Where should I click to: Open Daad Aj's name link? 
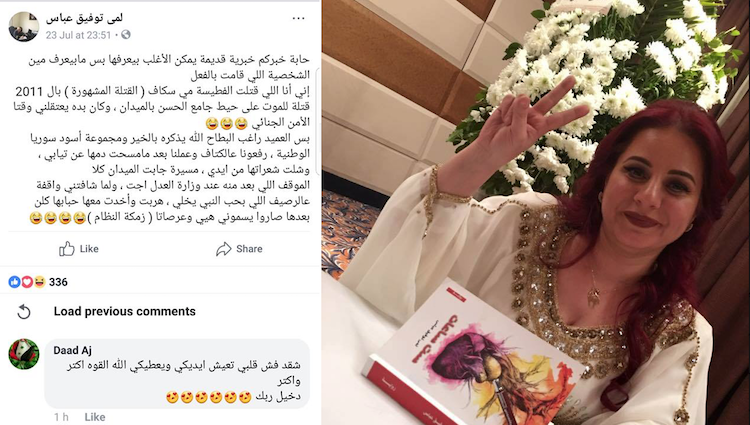72,350
